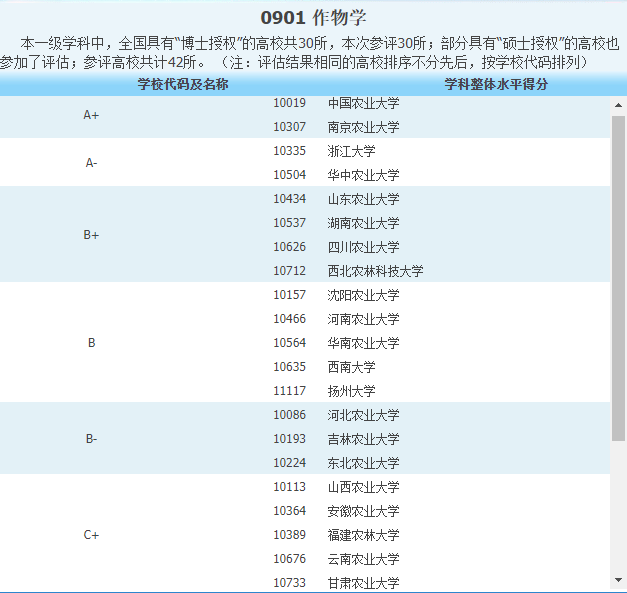Image resolution: width=627 pixels, height=593 pixels.
Task: Click 西南大学 school name
Action: coord(351,367)
